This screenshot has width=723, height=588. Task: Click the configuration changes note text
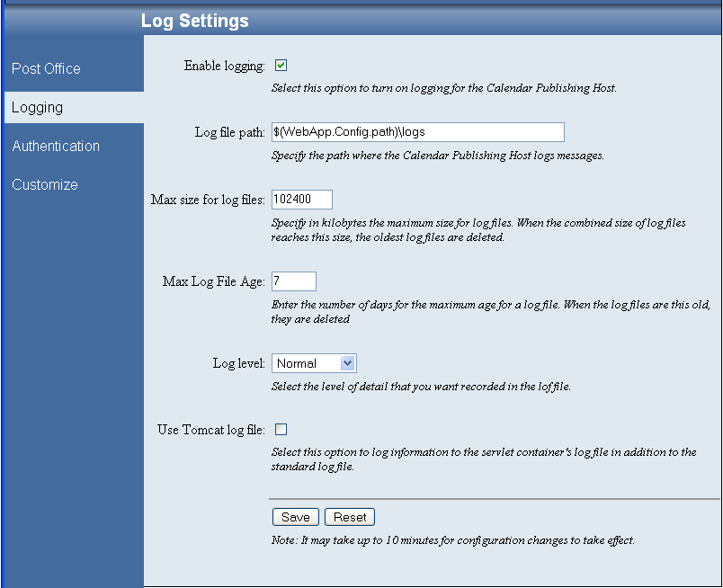point(453,541)
